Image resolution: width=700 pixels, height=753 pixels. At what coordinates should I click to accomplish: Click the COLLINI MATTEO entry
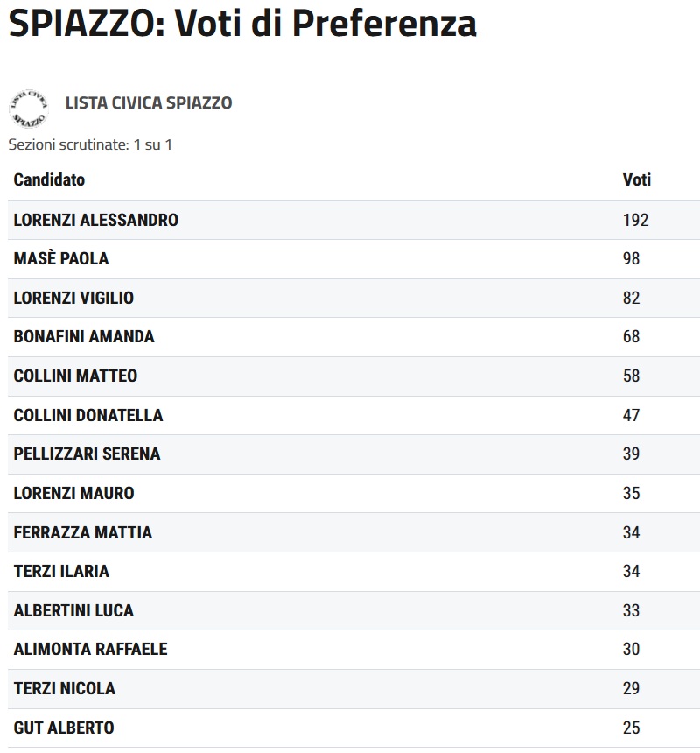[75, 376]
